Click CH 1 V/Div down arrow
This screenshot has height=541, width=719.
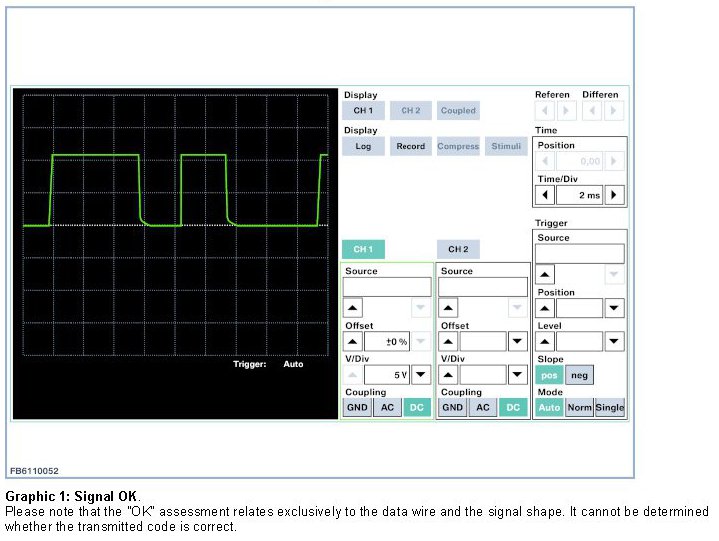click(421, 375)
